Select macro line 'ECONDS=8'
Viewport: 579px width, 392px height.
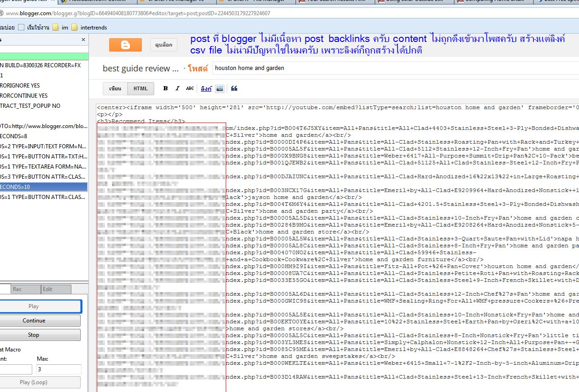click(x=44, y=136)
